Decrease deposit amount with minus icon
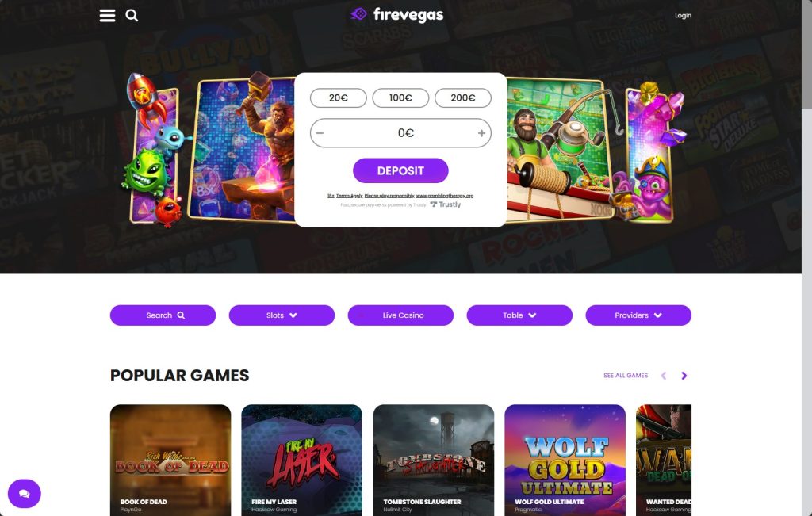Image resolution: width=812 pixels, height=516 pixels. tap(320, 133)
